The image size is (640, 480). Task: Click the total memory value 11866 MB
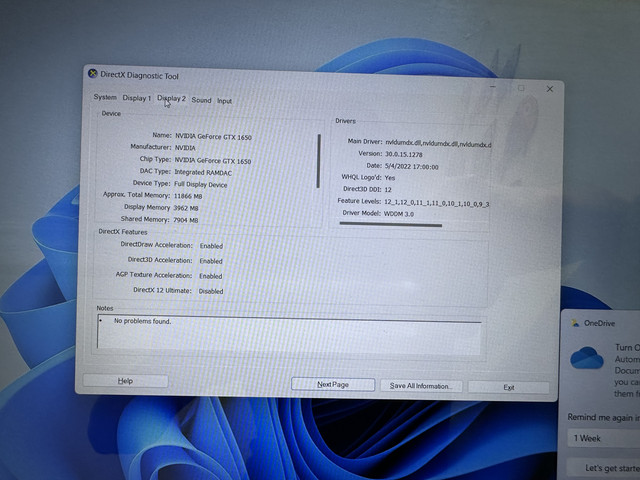pos(188,196)
